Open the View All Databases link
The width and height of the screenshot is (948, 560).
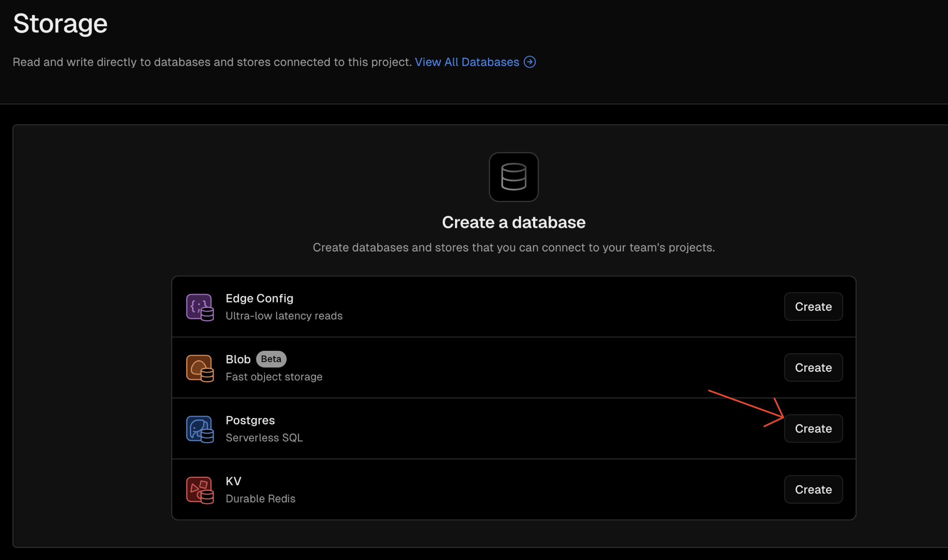[467, 62]
